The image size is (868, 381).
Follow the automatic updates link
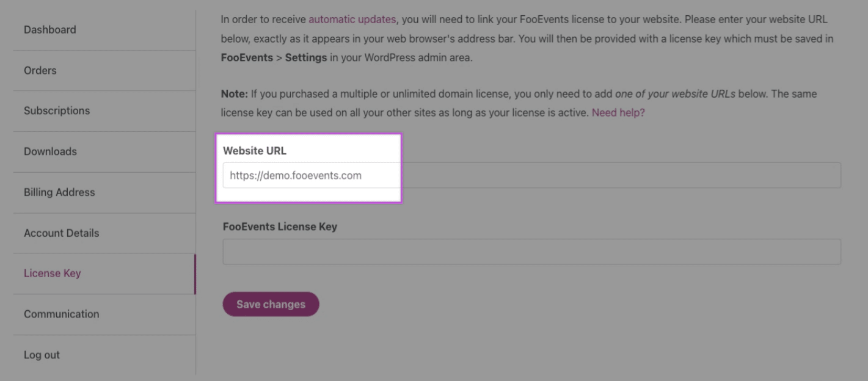(x=352, y=20)
